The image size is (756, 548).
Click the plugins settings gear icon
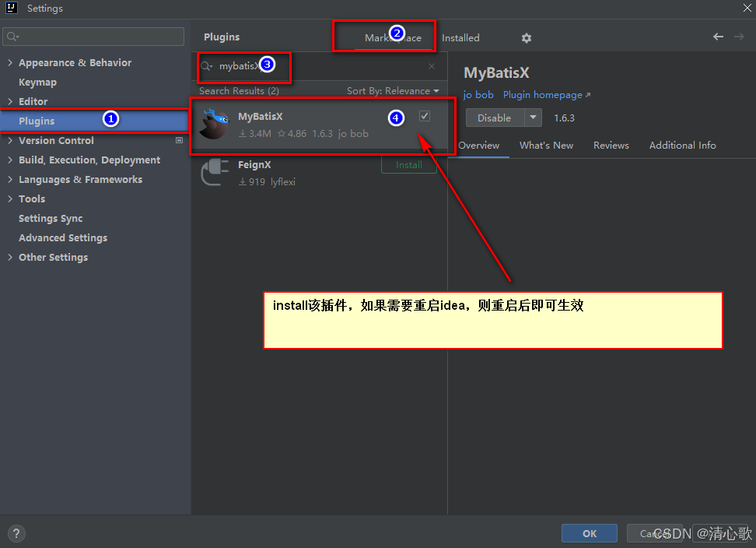pyautogui.click(x=526, y=38)
